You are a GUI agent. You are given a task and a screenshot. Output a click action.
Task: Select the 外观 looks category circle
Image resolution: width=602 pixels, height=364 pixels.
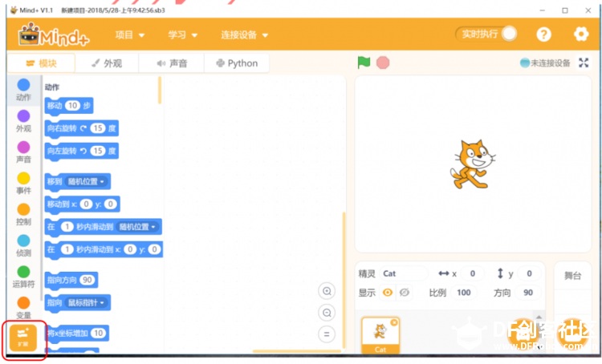click(x=23, y=115)
